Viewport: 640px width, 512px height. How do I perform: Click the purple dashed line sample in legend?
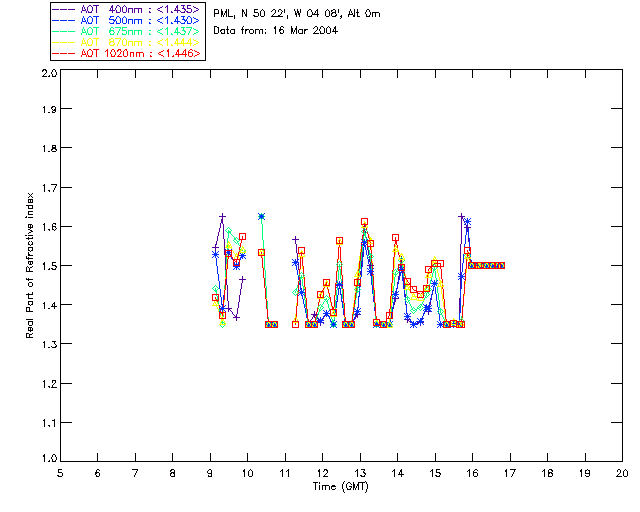tap(64, 9)
